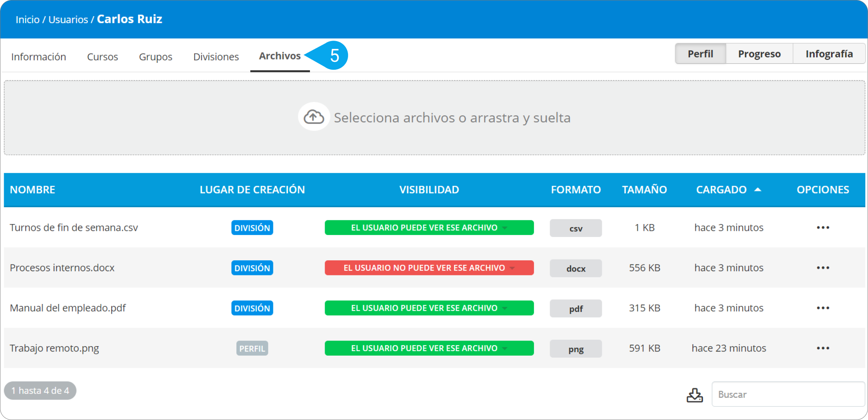The height and width of the screenshot is (420, 868).
Task: Open three-dot options for Trabajo remoto.png
Action: [x=823, y=348]
